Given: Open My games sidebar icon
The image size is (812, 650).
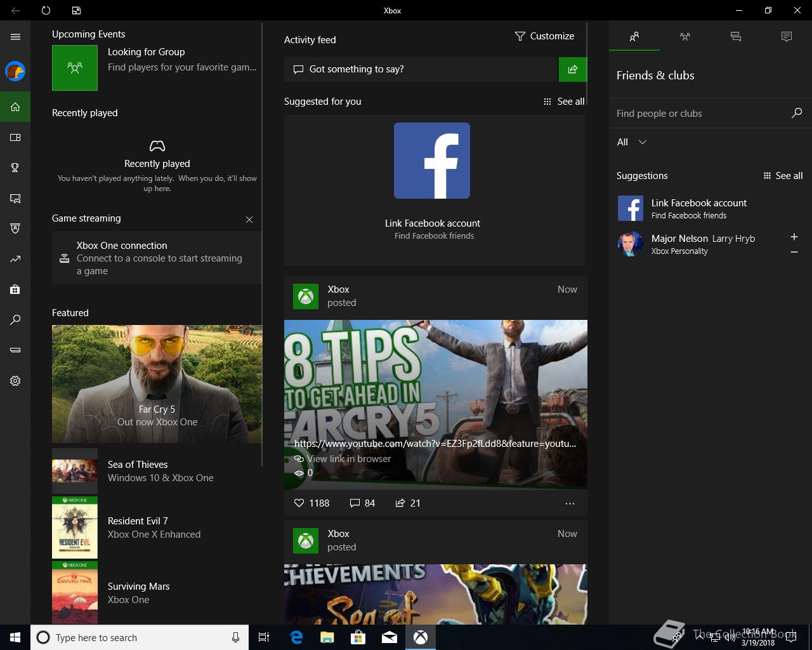Looking at the screenshot, I should tap(15, 137).
